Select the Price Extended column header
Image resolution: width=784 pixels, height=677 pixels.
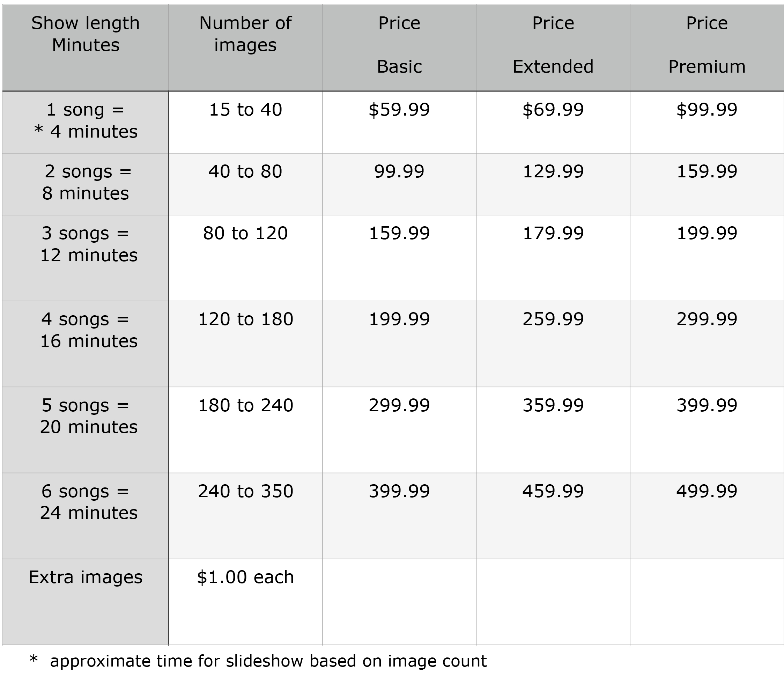553,45
